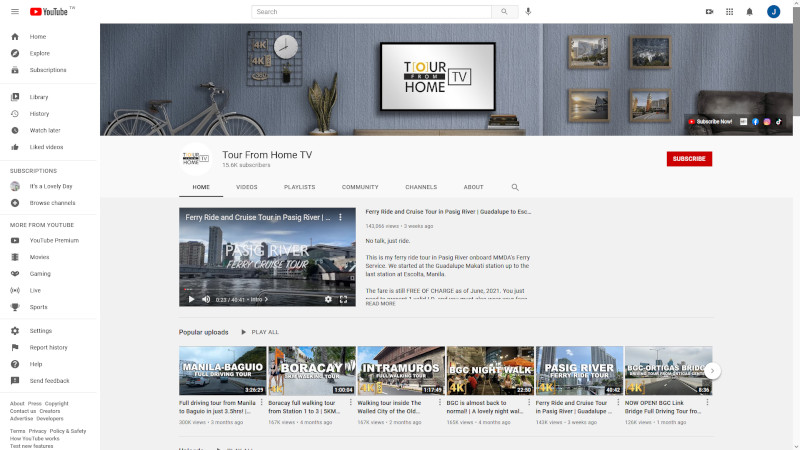Open the Manila-Baguio driving tour thumbnail
Screen dimensions: 800x450
tap(222, 371)
